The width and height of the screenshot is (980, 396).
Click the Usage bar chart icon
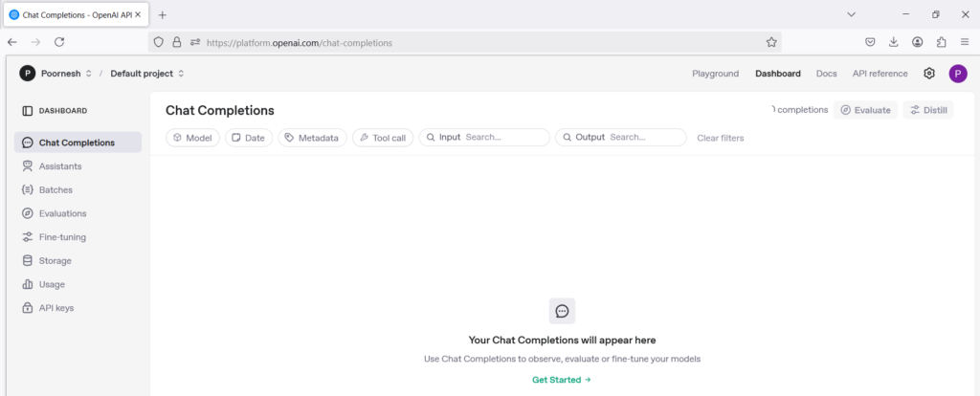pos(27,284)
